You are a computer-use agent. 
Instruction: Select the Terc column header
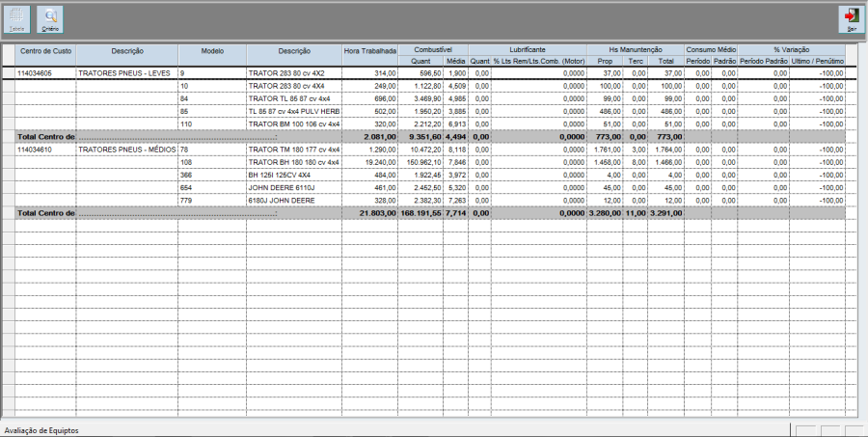tap(636, 61)
